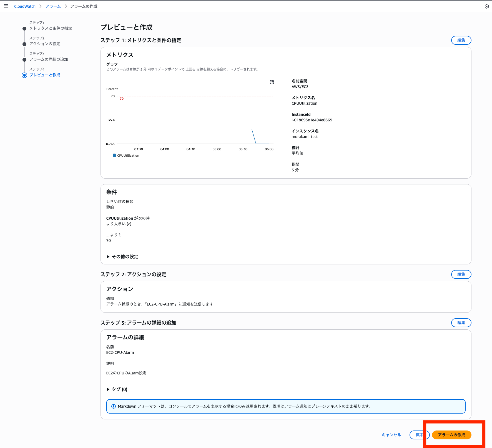The width and height of the screenshot is (492, 448).
Task: Click the alarm name EC2-CPU-Alarm under 名前
Action: click(120, 352)
